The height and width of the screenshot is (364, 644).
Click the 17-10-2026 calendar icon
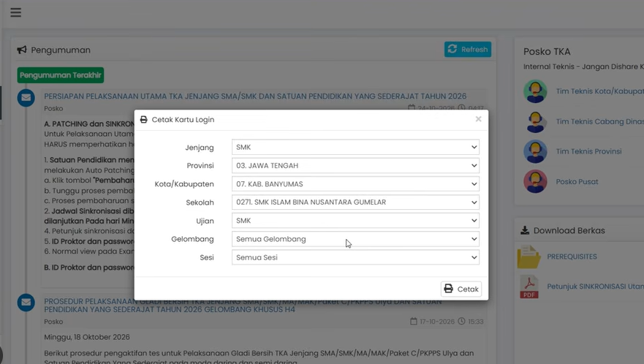[414, 322]
